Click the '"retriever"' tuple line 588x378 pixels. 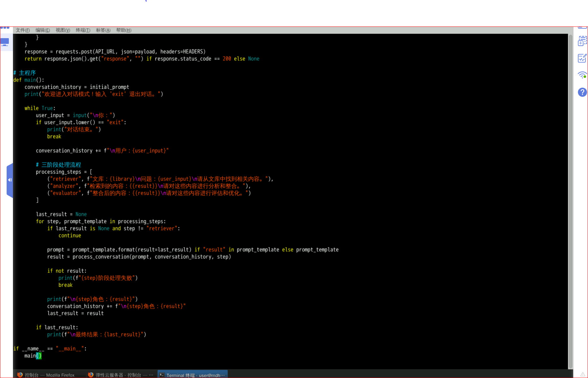[x=160, y=179]
